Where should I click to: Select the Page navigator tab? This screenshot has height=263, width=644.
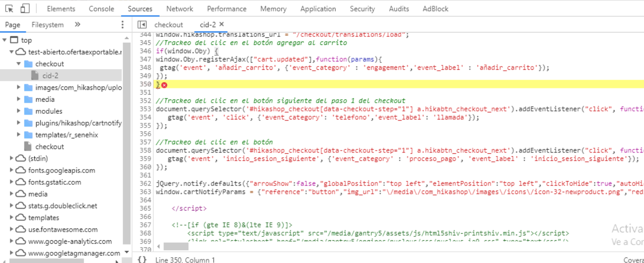point(12,25)
